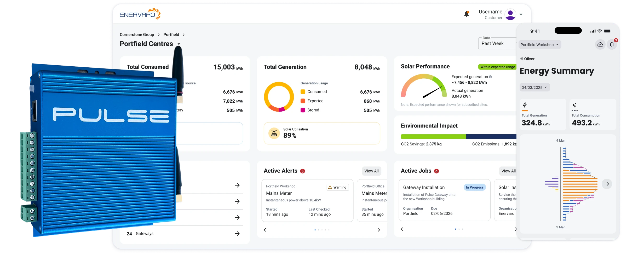Viewport: 644px width, 255px height.
Task: Open the Portfield Workshop selector on mobile
Action: [540, 44]
